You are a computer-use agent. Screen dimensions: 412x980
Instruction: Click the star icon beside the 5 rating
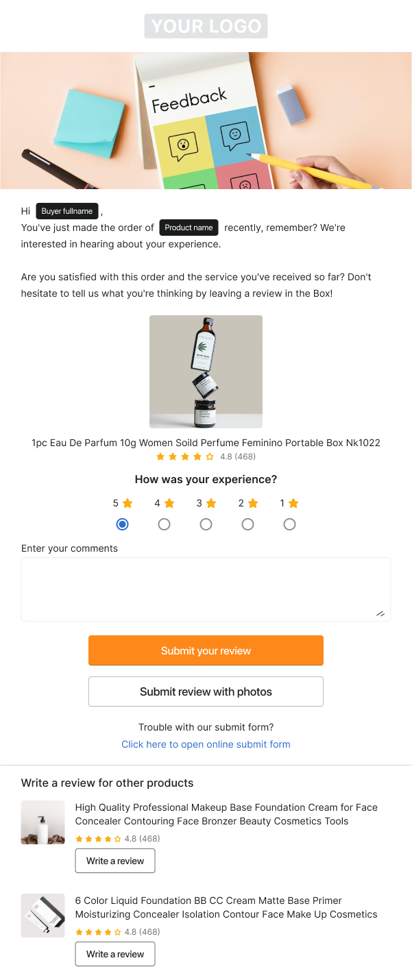128,502
